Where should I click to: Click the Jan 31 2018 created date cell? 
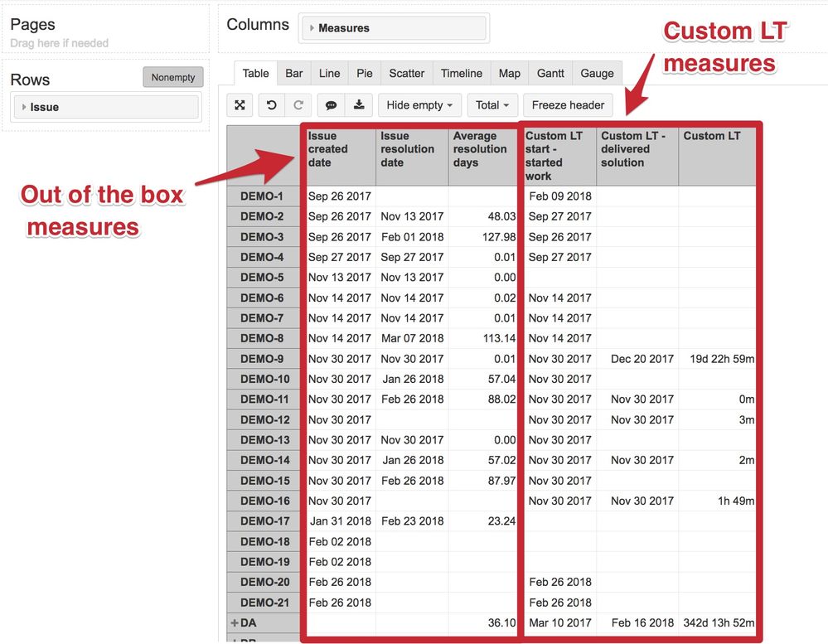tap(341, 521)
